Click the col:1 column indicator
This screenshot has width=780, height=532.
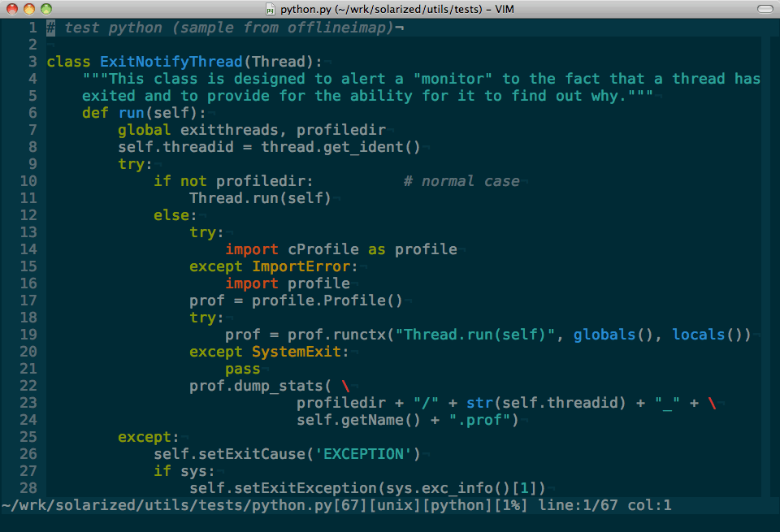click(649, 506)
